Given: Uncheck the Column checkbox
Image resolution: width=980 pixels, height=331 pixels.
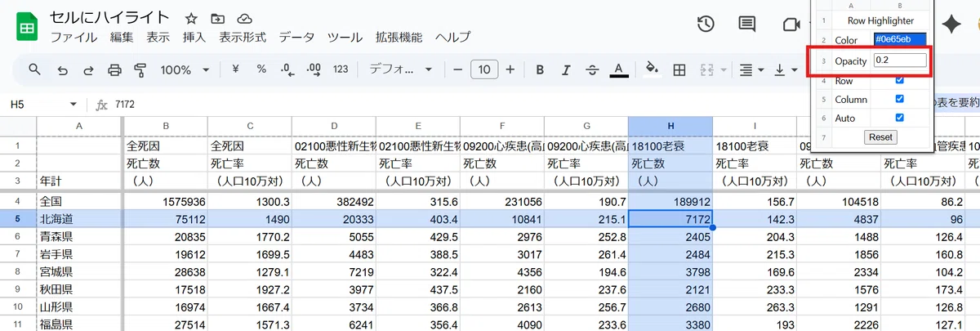Looking at the screenshot, I should pyautogui.click(x=899, y=99).
